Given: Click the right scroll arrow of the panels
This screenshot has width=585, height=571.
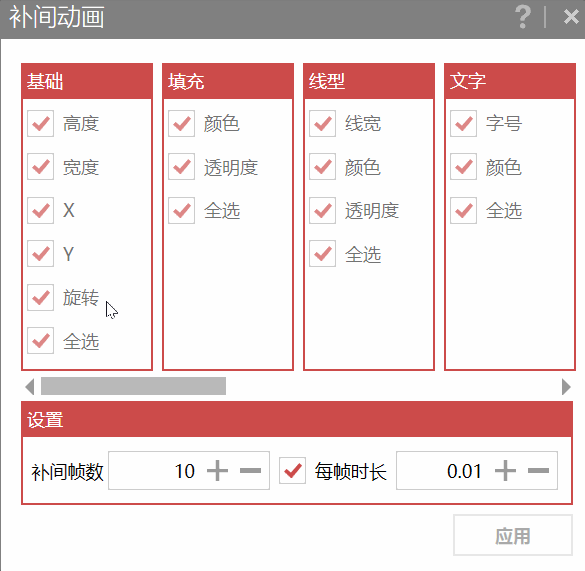Looking at the screenshot, I should 566,387.
